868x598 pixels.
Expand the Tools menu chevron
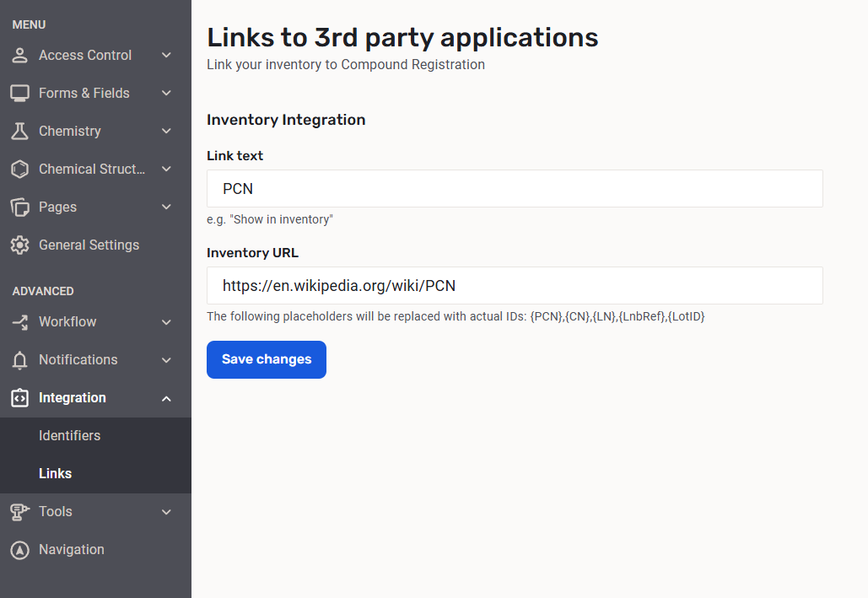click(166, 512)
